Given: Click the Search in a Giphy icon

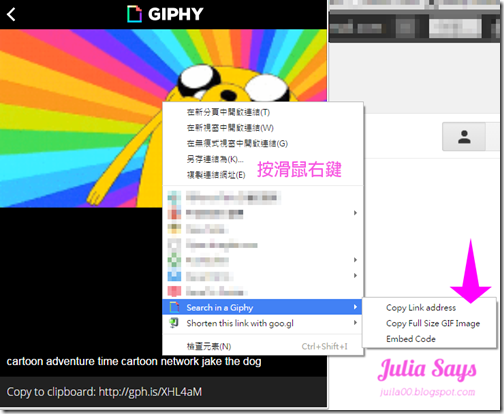Looking at the screenshot, I should (x=174, y=307).
